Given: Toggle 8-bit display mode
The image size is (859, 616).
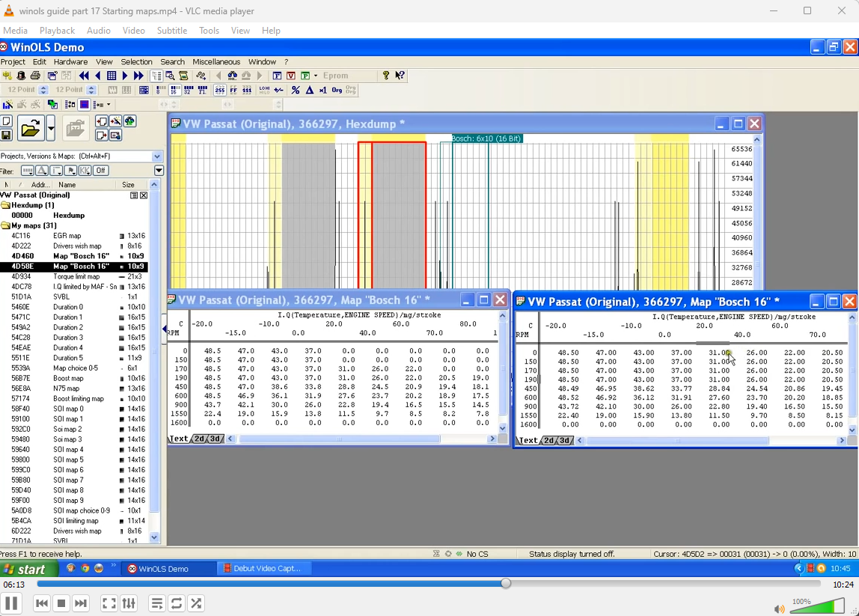Looking at the screenshot, I should pos(161,90).
